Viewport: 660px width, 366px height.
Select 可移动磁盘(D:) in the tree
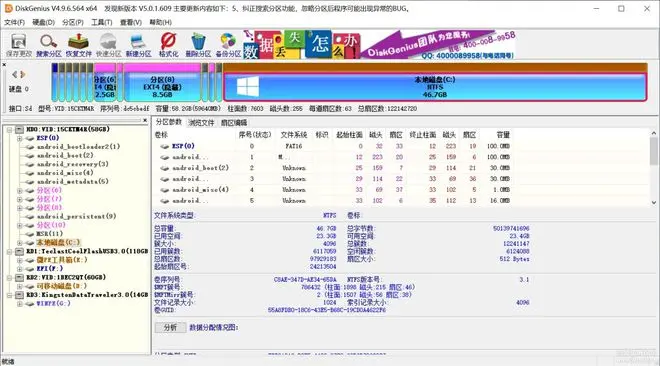(61, 286)
